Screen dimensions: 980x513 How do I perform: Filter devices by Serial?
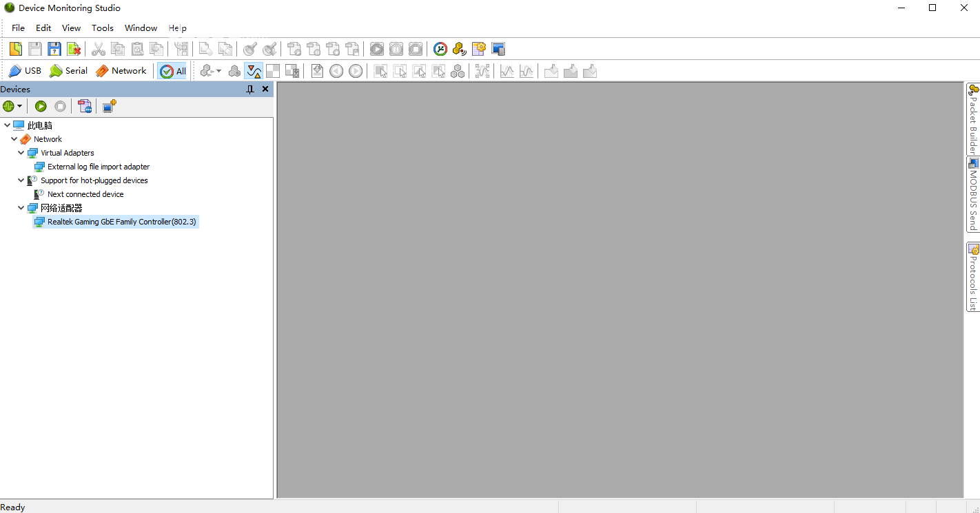point(68,71)
